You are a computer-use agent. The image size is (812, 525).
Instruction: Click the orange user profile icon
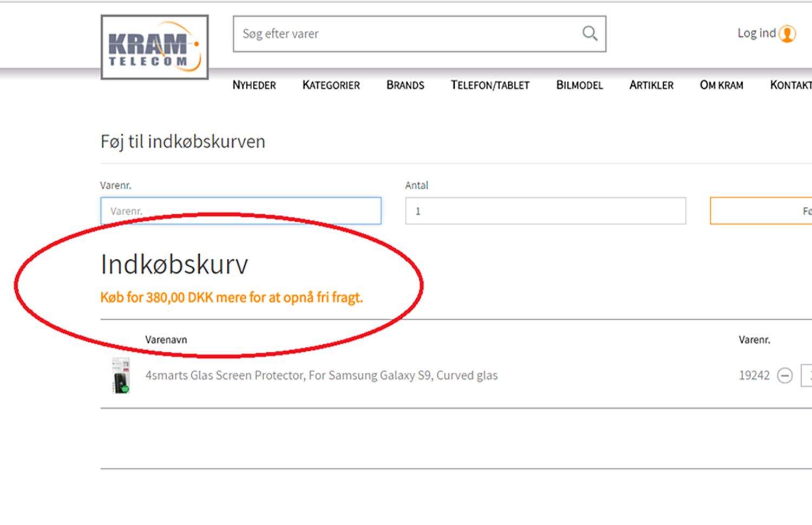pyautogui.click(x=787, y=34)
